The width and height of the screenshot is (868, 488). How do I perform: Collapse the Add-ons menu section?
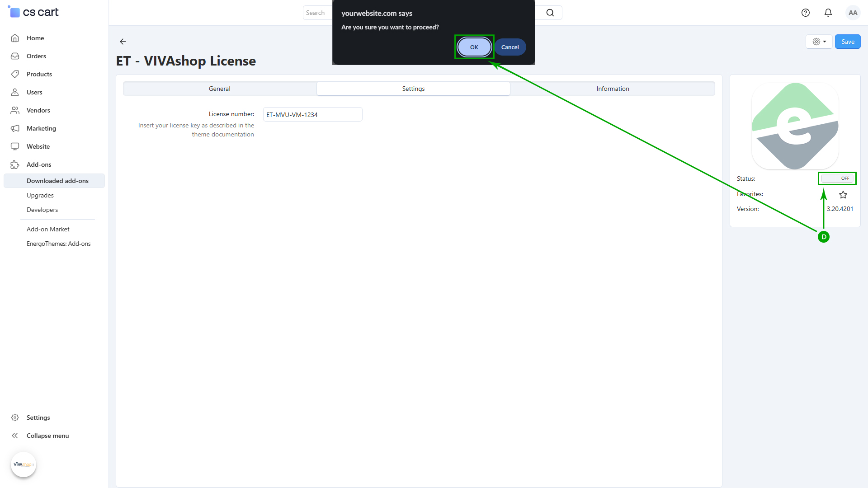(39, 164)
